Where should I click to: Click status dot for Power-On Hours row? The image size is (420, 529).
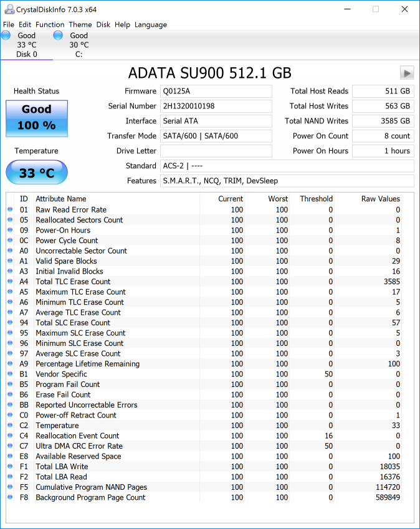pyautogui.click(x=10, y=230)
